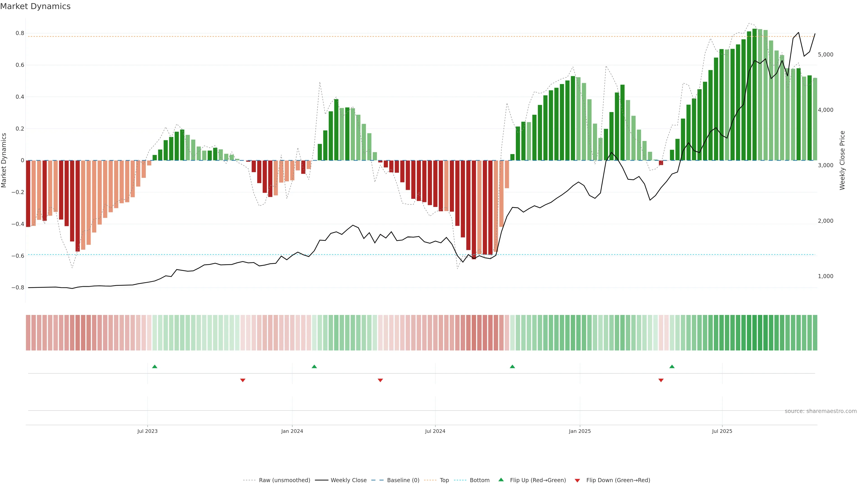The height and width of the screenshot is (488, 868).
Task: Click the Flip Down (Green→Red) legend label
Action: tap(618, 480)
